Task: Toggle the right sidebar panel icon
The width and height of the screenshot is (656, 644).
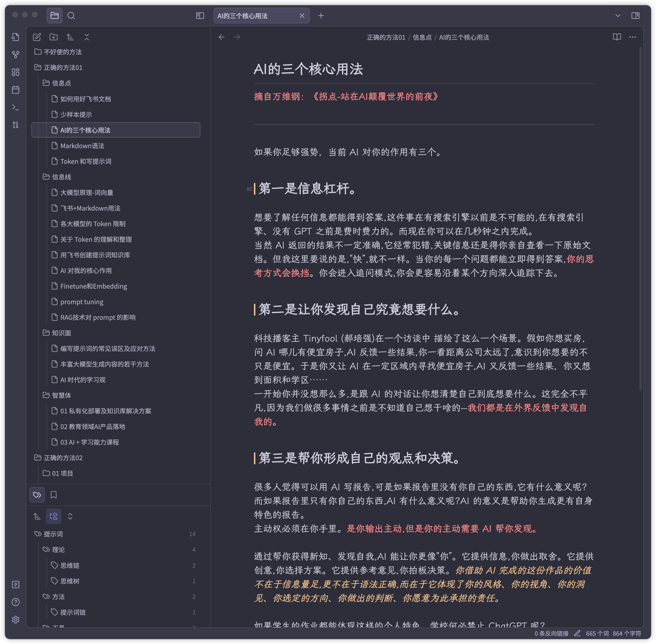Action: pyautogui.click(x=635, y=16)
